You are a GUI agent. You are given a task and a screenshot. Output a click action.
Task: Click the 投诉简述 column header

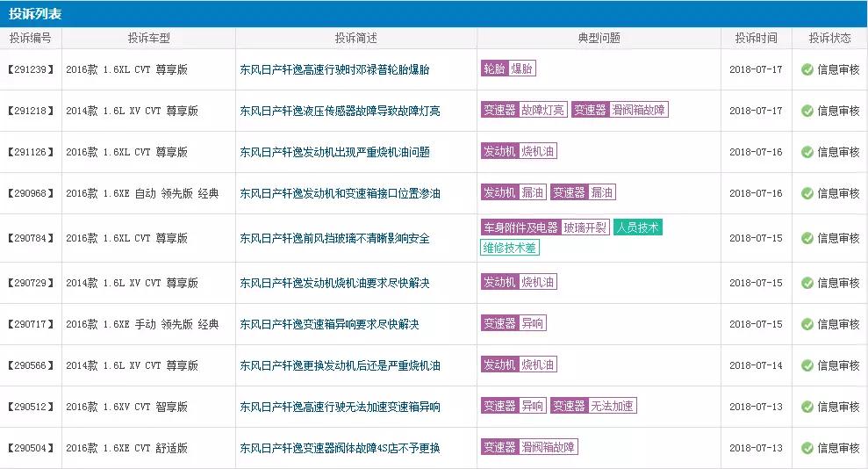click(x=356, y=39)
